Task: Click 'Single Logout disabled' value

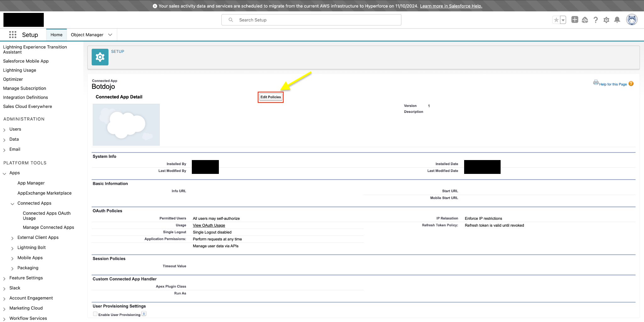Action: pyautogui.click(x=212, y=232)
